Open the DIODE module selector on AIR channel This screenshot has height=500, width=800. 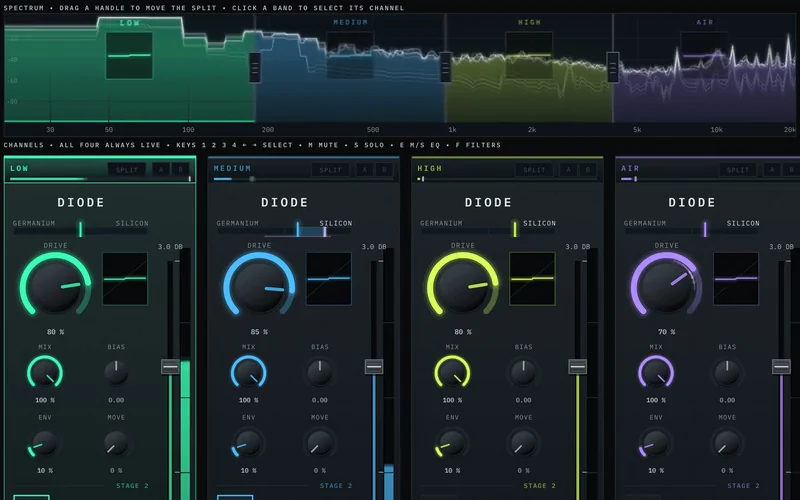pos(691,203)
